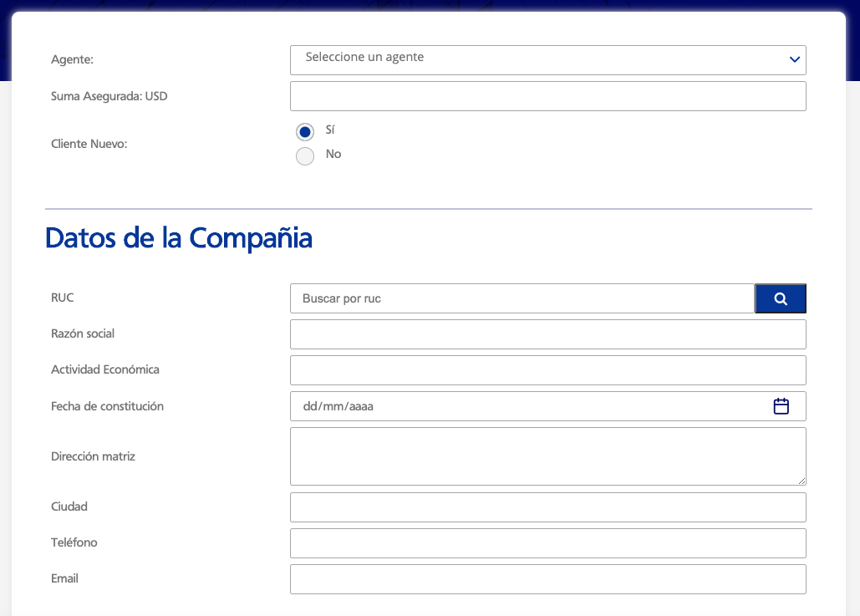860x616 pixels.
Task: Click the 'Agente:' label
Action: coord(73,59)
